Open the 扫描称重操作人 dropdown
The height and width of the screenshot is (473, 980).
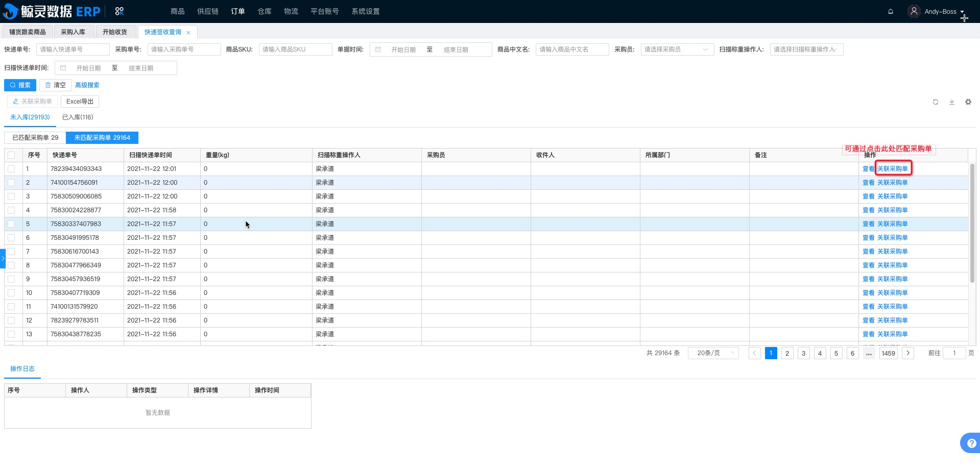point(806,49)
